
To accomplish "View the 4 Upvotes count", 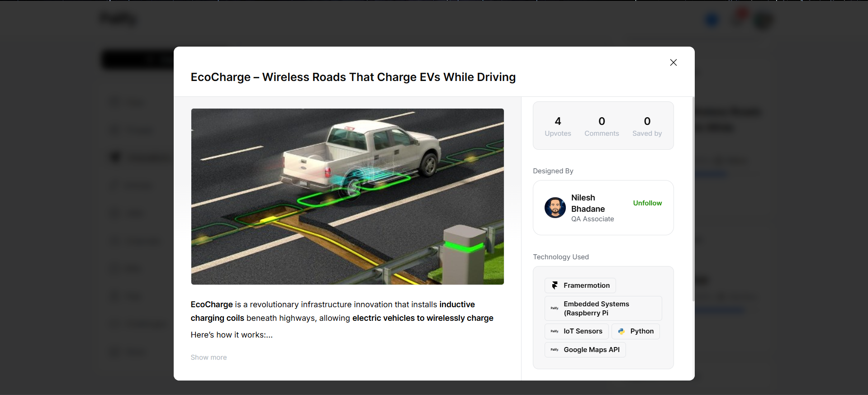I will click(x=558, y=126).
